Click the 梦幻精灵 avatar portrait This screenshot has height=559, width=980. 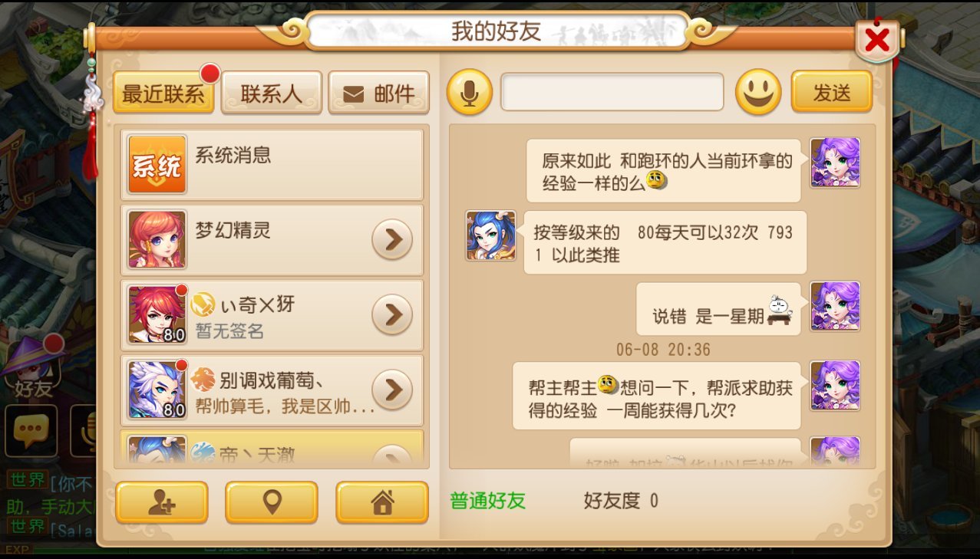tap(157, 239)
